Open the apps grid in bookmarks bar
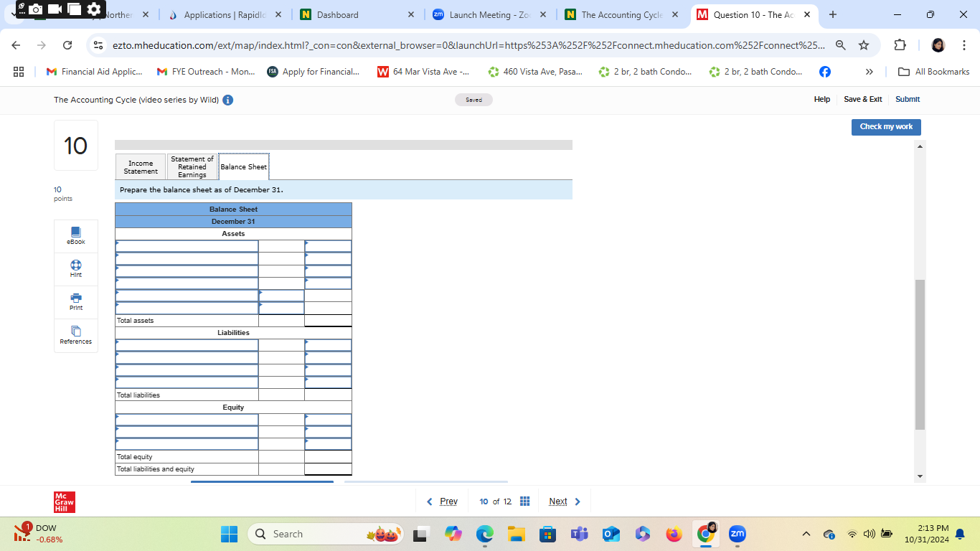 click(19, 72)
